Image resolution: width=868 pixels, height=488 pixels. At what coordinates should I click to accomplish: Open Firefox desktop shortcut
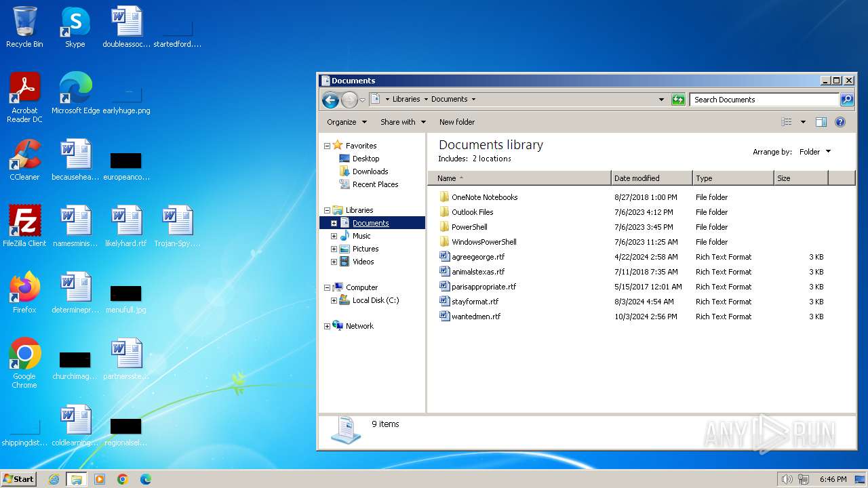24,293
